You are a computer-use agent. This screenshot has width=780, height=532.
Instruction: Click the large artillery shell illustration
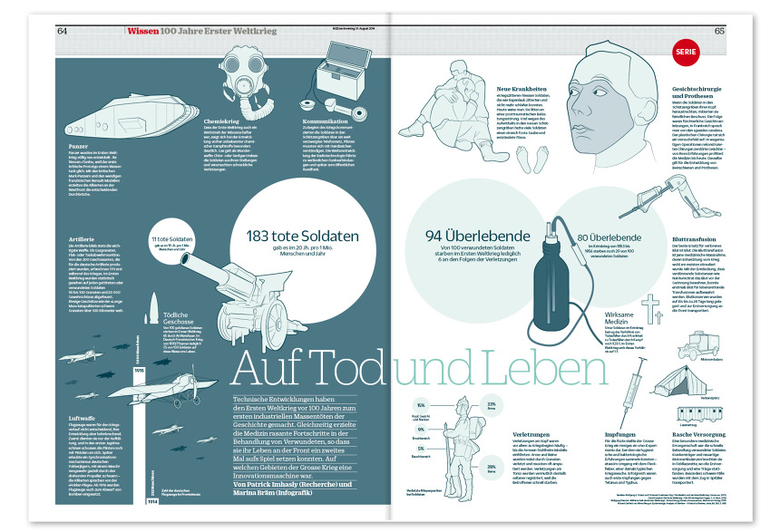(154, 308)
